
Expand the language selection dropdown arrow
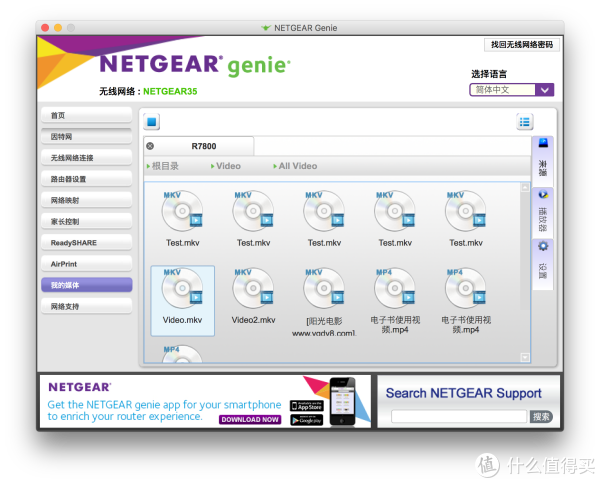point(545,90)
